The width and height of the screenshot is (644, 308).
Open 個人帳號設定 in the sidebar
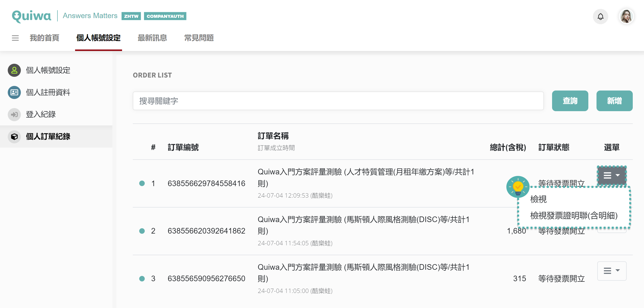tap(48, 70)
